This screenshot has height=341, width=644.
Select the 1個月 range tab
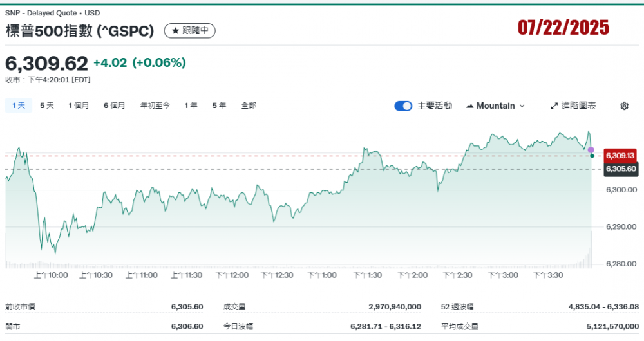click(x=79, y=106)
